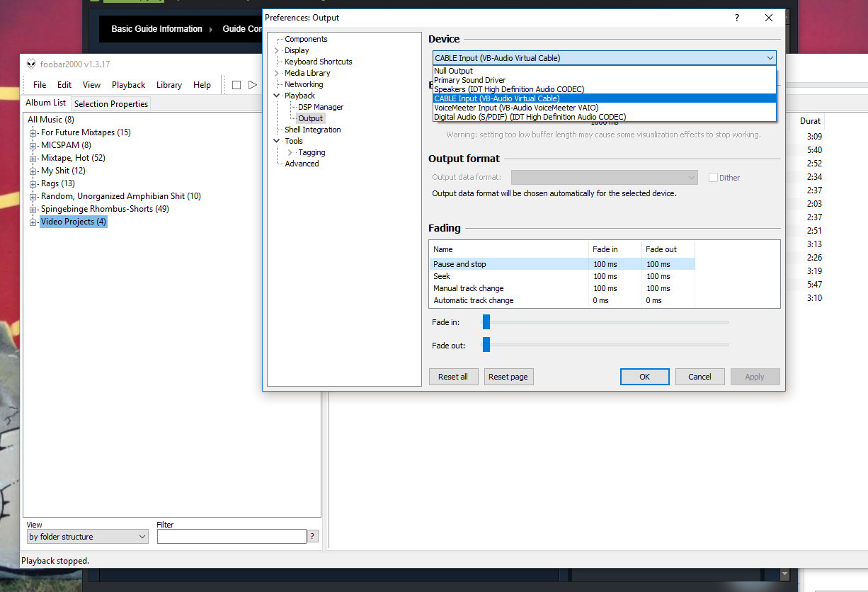Screen dimensions: 868x592
Task: Click the Filter input field
Action: tap(232, 537)
